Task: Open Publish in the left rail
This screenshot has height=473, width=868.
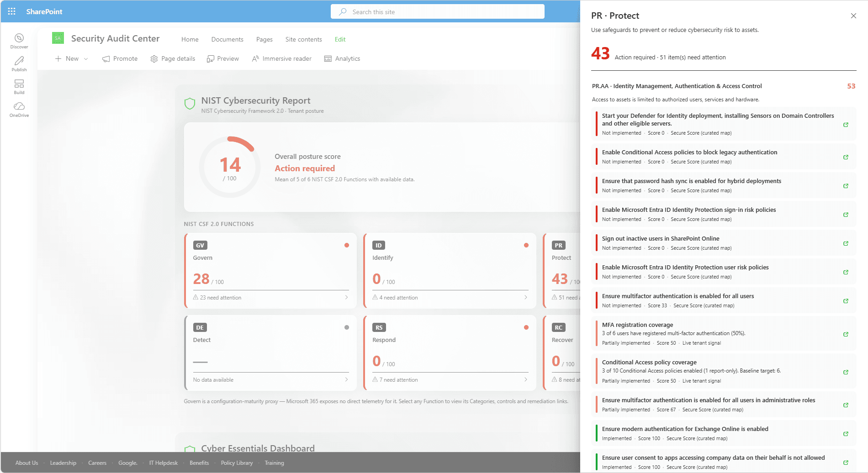Action: pyautogui.click(x=19, y=64)
